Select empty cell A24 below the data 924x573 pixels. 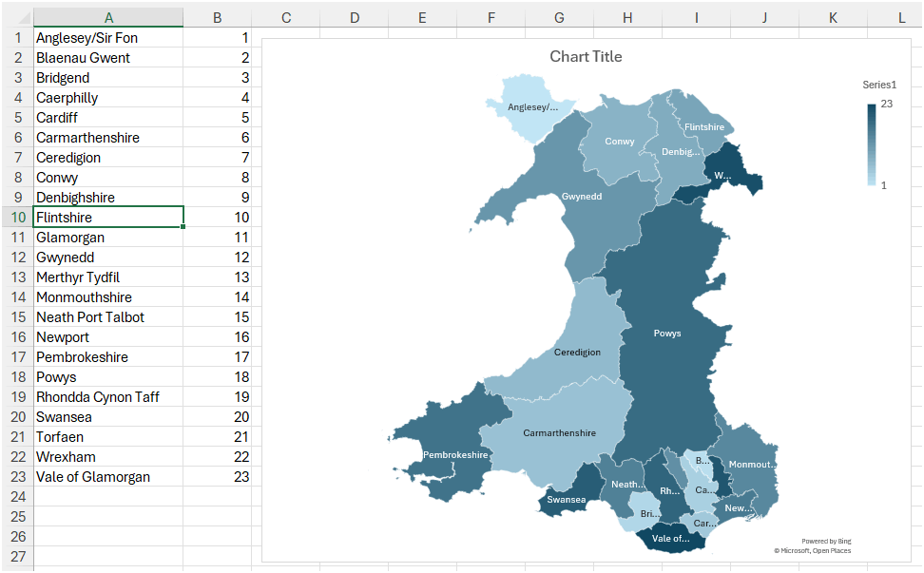coord(108,496)
